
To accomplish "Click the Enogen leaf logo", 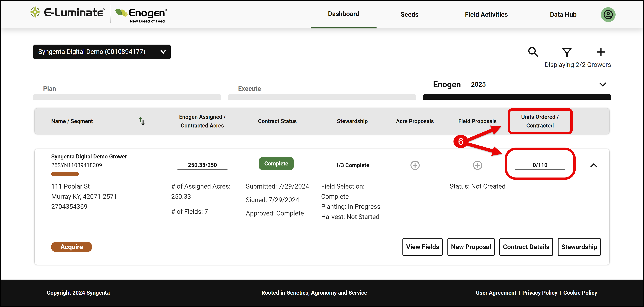I will pos(121,13).
